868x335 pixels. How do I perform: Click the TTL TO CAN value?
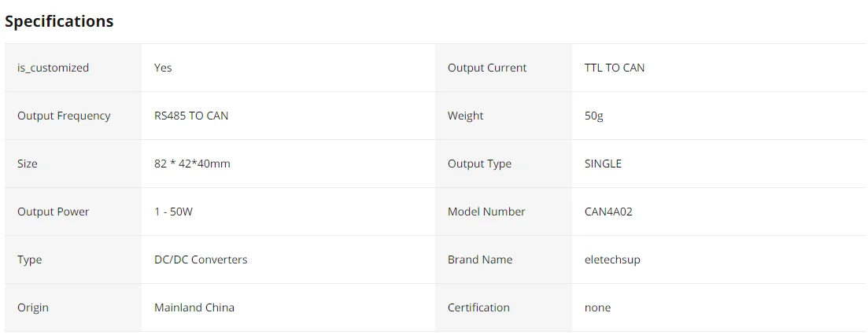614,68
